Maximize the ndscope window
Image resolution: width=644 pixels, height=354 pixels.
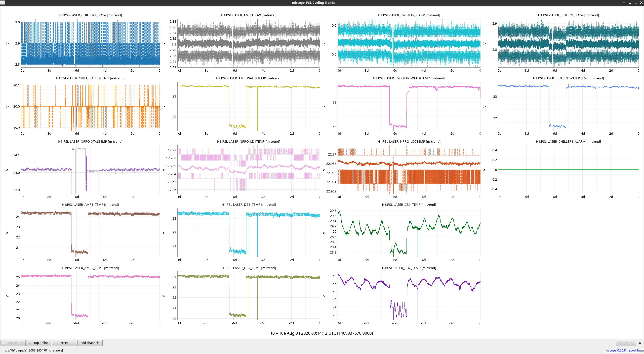[x=635, y=3]
